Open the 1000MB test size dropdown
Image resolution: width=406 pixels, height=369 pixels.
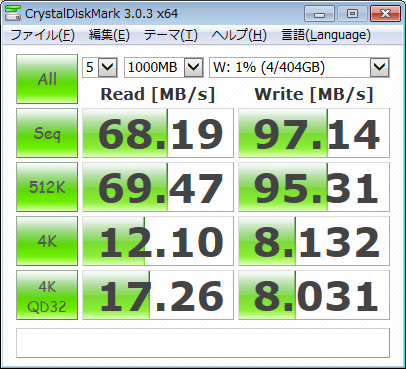coord(163,67)
